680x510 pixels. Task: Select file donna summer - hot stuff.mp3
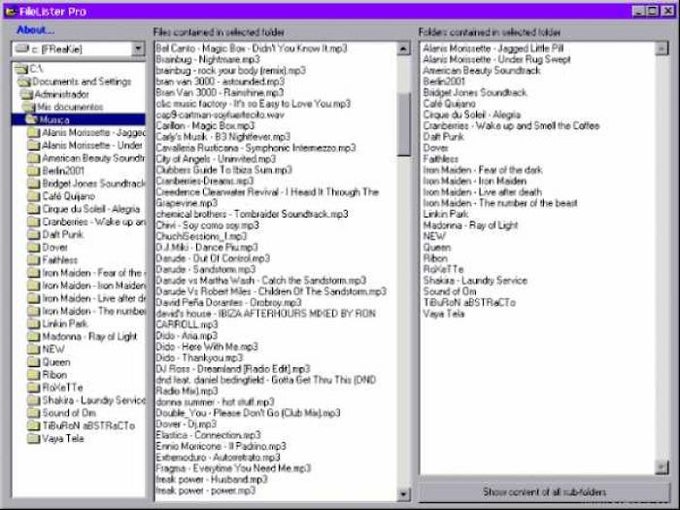tap(215, 402)
